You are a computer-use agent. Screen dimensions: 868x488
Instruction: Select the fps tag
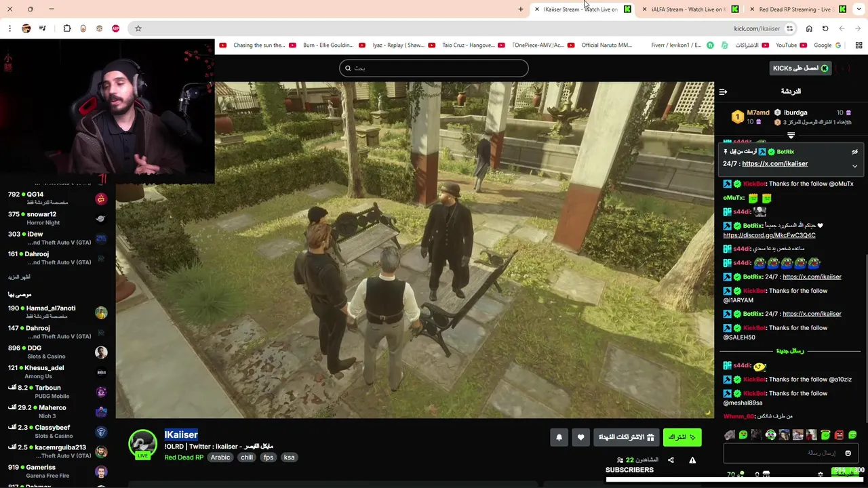[269, 457]
